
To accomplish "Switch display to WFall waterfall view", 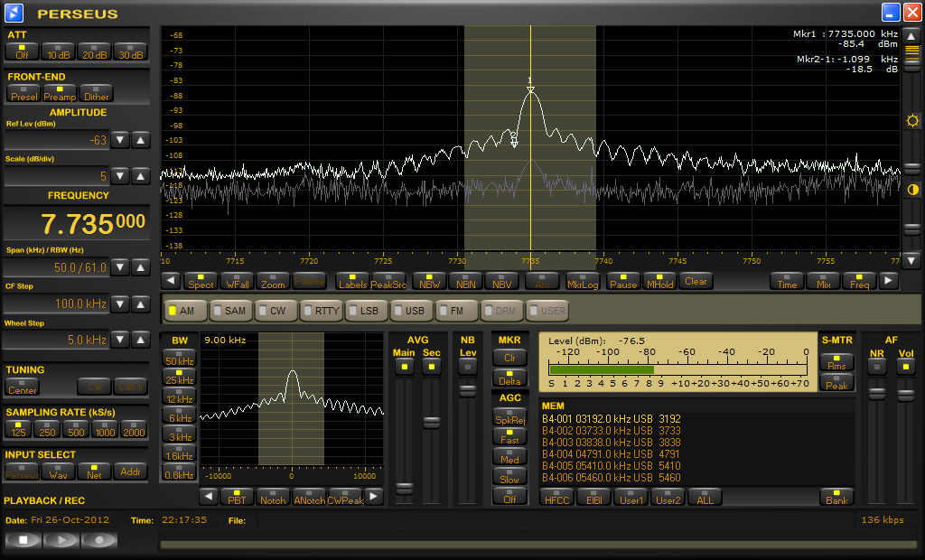I will click(238, 281).
